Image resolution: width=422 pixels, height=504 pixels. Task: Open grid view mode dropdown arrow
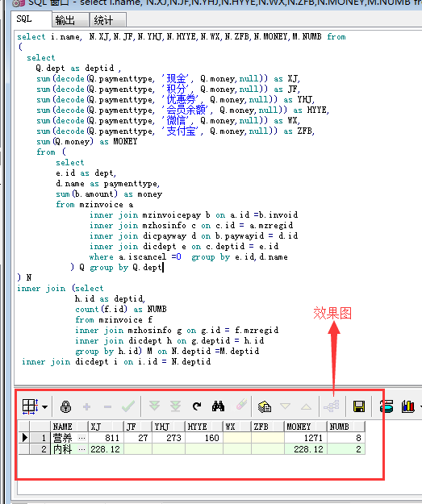tap(44, 407)
